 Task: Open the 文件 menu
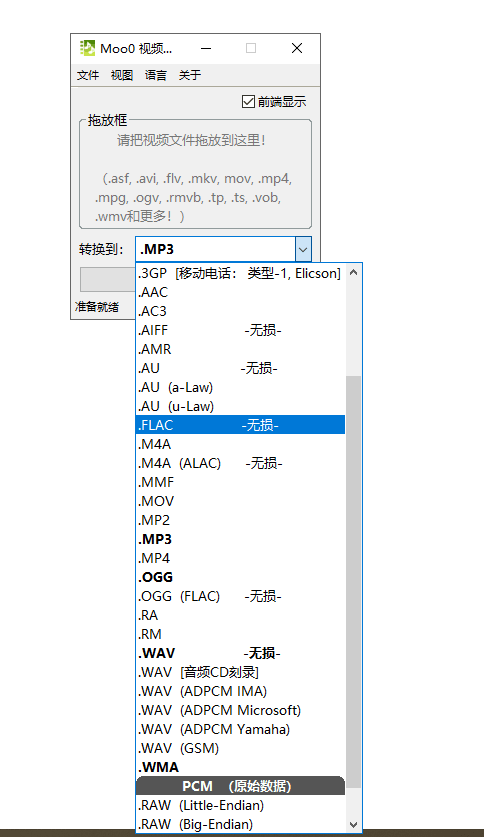click(x=88, y=75)
